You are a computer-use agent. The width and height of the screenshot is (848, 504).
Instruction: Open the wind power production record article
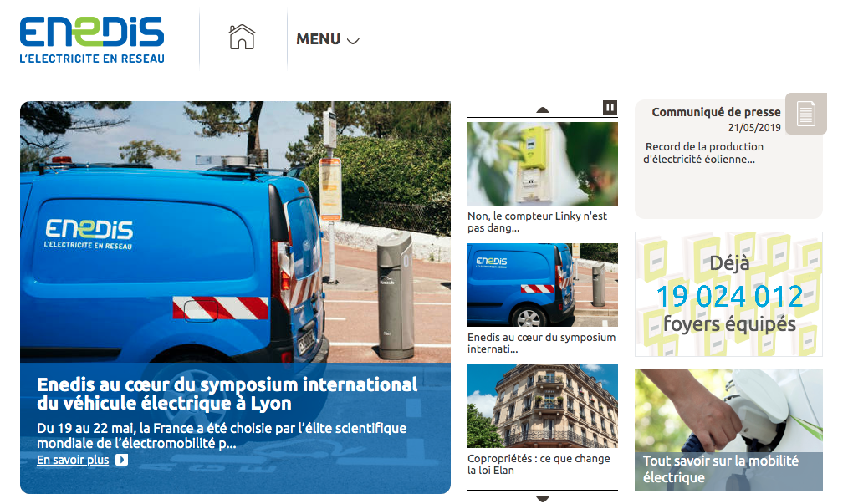point(702,153)
